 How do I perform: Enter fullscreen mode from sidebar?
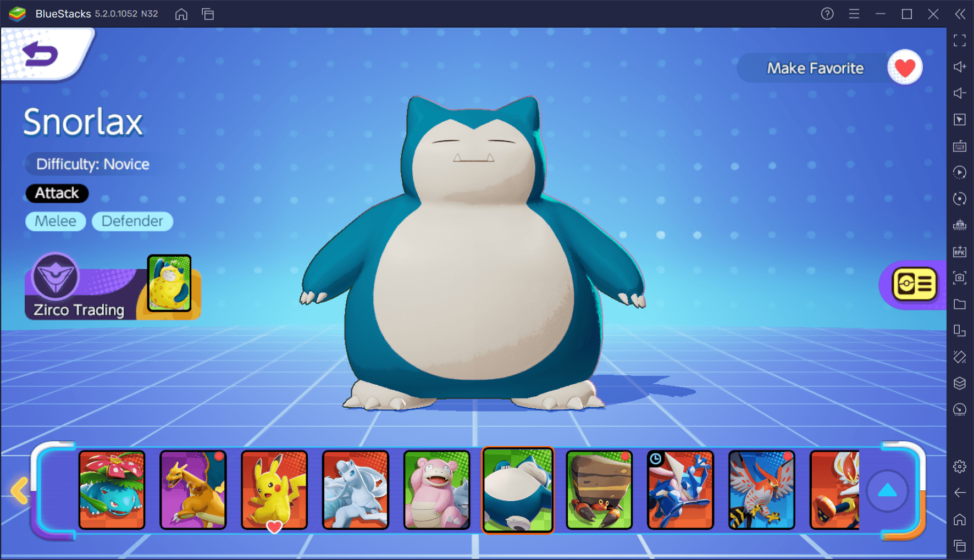click(x=960, y=40)
